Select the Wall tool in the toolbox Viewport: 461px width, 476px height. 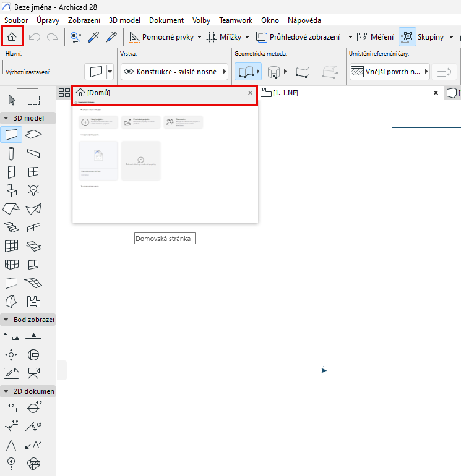pyautogui.click(x=11, y=135)
